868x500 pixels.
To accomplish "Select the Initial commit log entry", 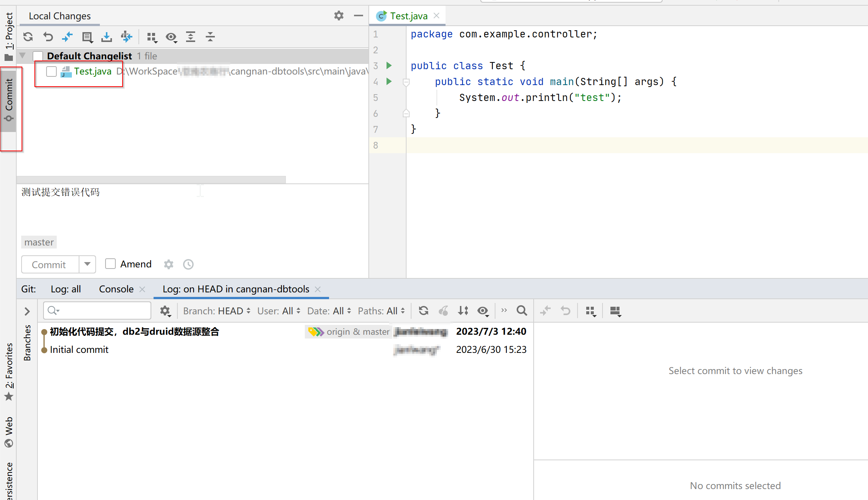I will pyautogui.click(x=79, y=349).
